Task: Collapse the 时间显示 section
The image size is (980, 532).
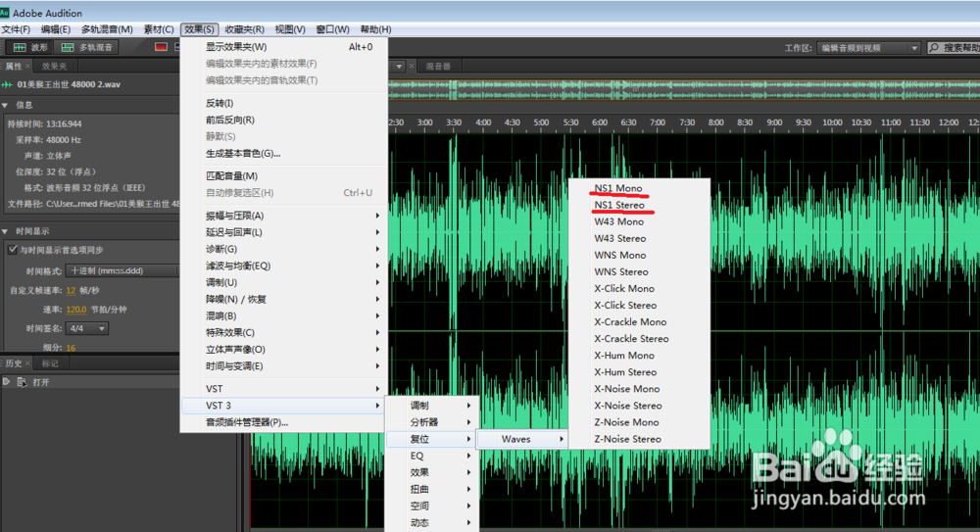Action: [6, 231]
